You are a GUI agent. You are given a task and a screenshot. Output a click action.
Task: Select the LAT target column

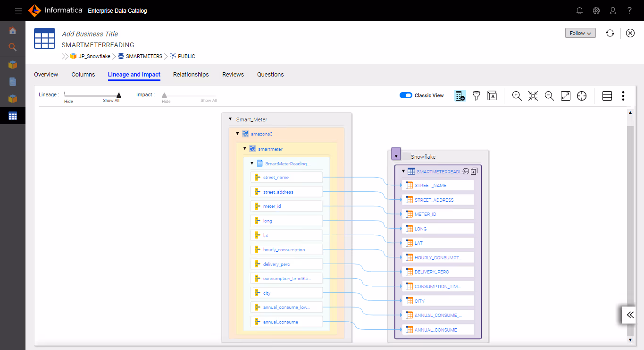point(438,243)
